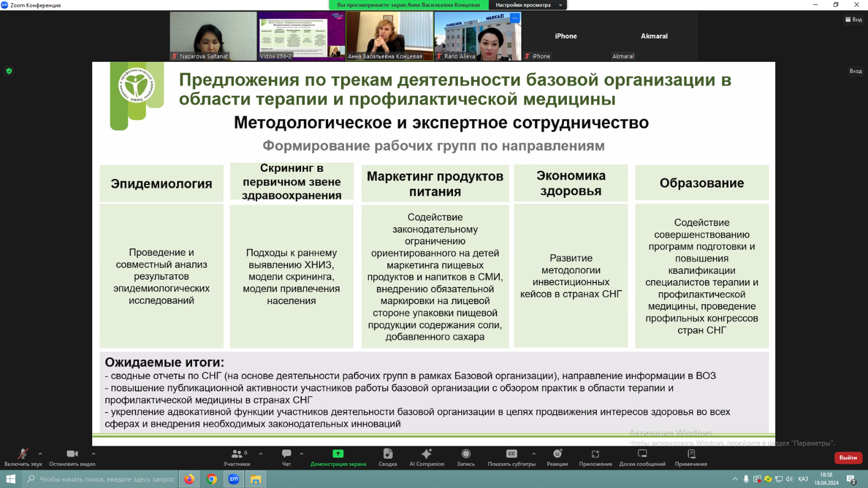Start recording with the Запись button
This screenshot has width=868, height=488.
pyautogui.click(x=465, y=457)
